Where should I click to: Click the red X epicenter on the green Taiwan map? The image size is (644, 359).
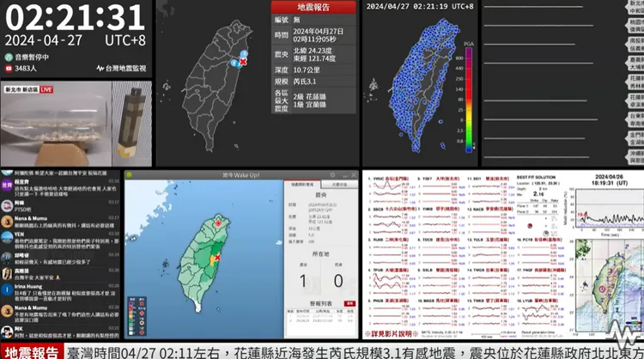pos(218,258)
